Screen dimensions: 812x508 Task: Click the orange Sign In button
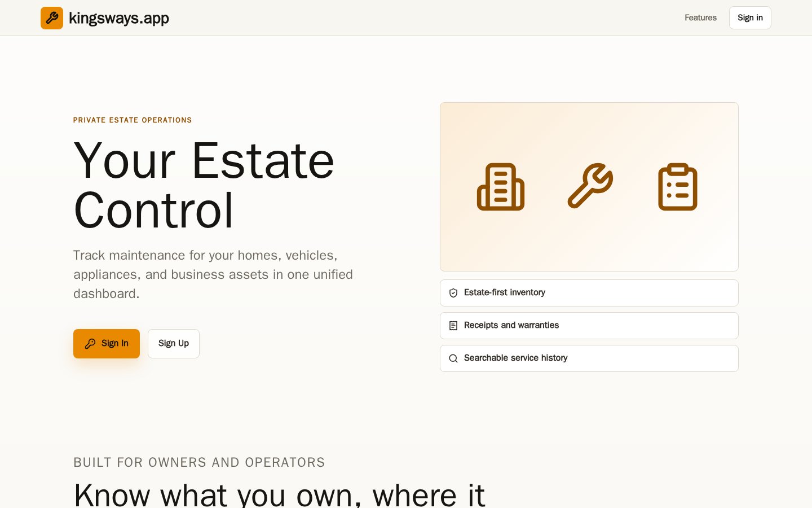(x=107, y=344)
